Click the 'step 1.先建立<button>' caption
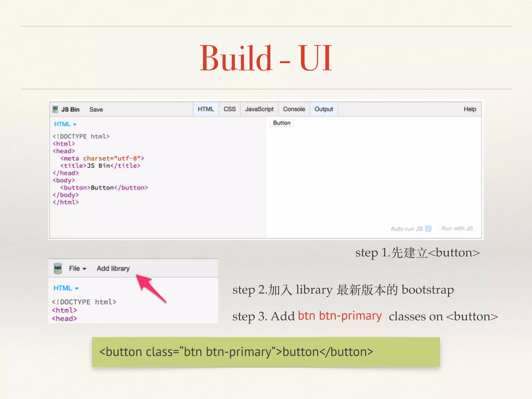Screen dimensions: 532x399 pos(418,252)
